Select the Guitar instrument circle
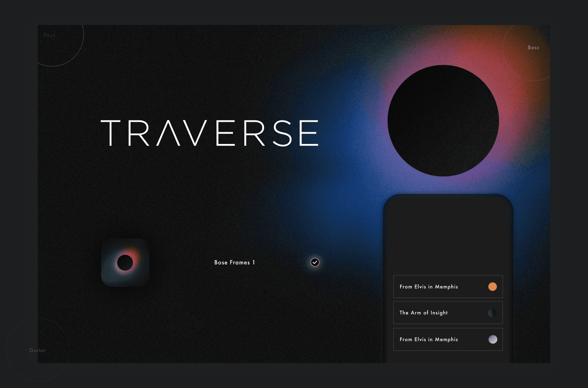Viewport: 588px width, 388px height. coord(37,350)
